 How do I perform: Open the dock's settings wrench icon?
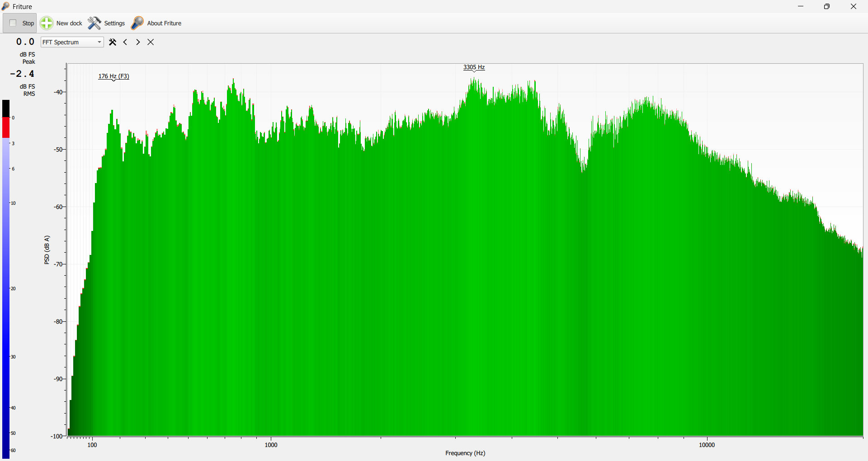click(113, 42)
